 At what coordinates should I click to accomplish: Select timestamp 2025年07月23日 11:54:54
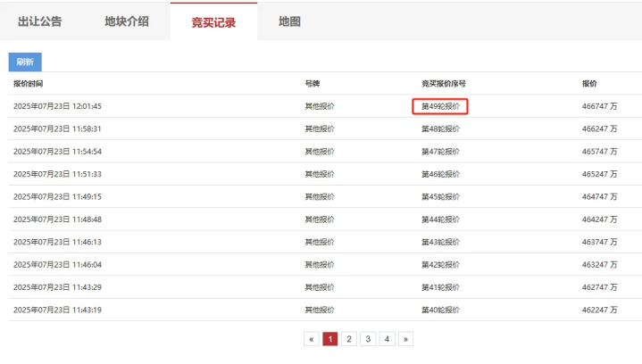point(57,152)
